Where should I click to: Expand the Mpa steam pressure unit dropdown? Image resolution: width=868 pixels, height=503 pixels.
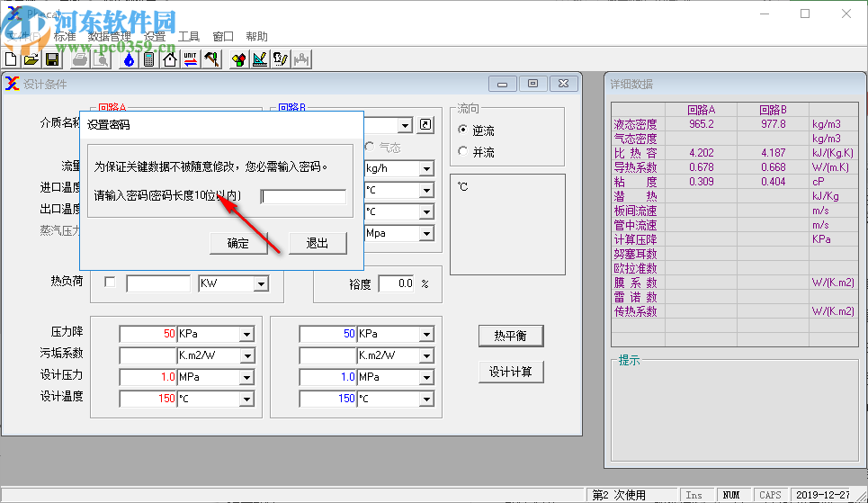click(x=426, y=234)
